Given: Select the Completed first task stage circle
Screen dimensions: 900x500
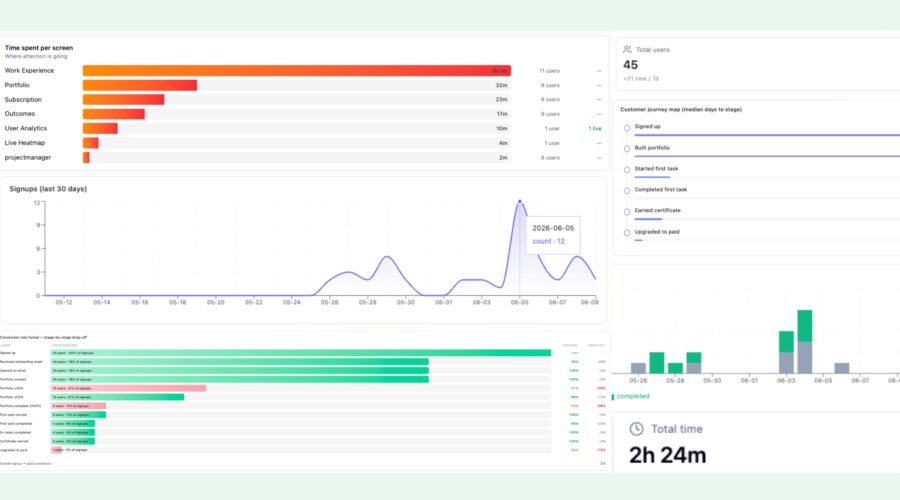Looking at the screenshot, I should pyautogui.click(x=627, y=191).
